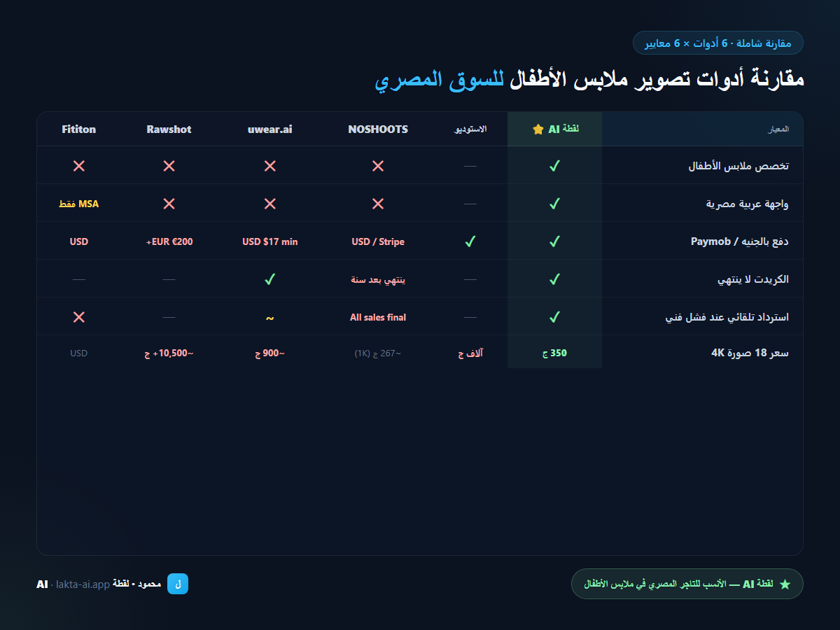This screenshot has width=840, height=630.
Task: Click the تخصص ملابس الأطفال row label
Action: point(739,166)
